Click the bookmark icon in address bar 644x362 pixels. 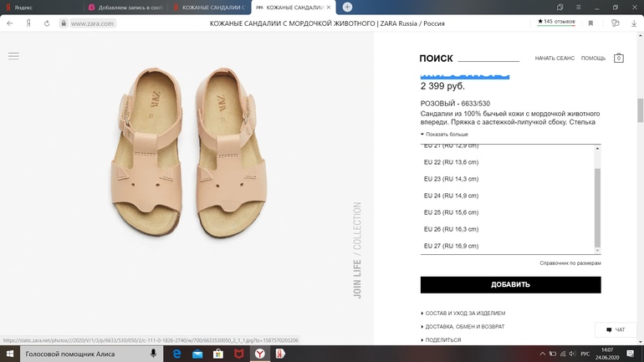pyautogui.click(x=590, y=23)
